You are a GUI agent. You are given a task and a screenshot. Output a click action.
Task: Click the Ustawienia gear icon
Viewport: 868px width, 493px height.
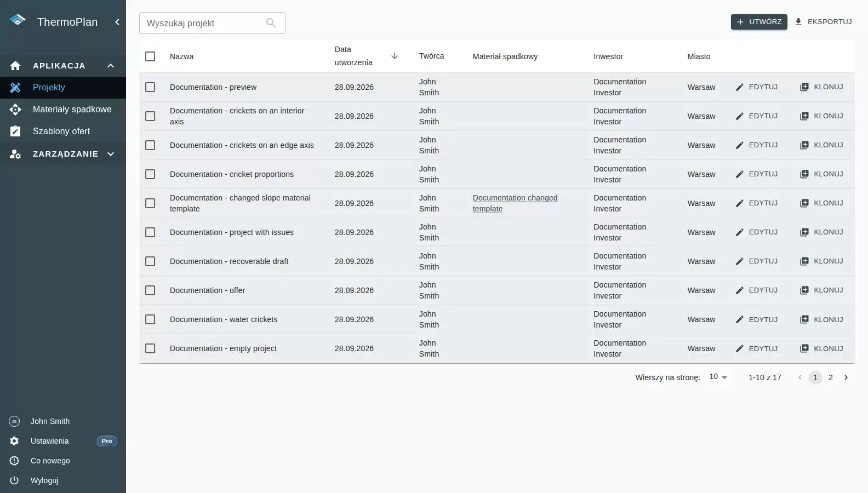14,441
